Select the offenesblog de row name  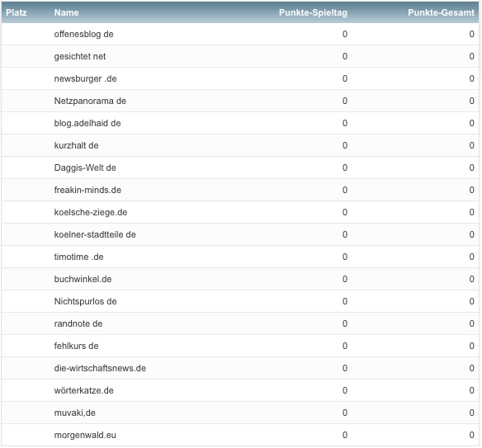83,34
